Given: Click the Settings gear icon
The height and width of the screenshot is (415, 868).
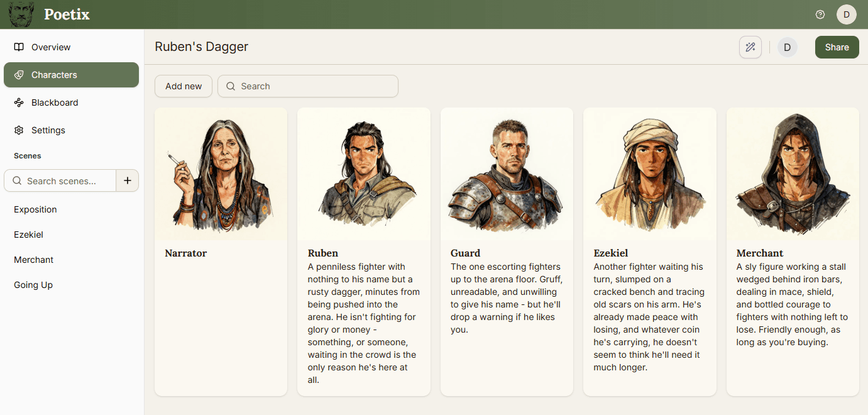Looking at the screenshot, I should 19,130.
